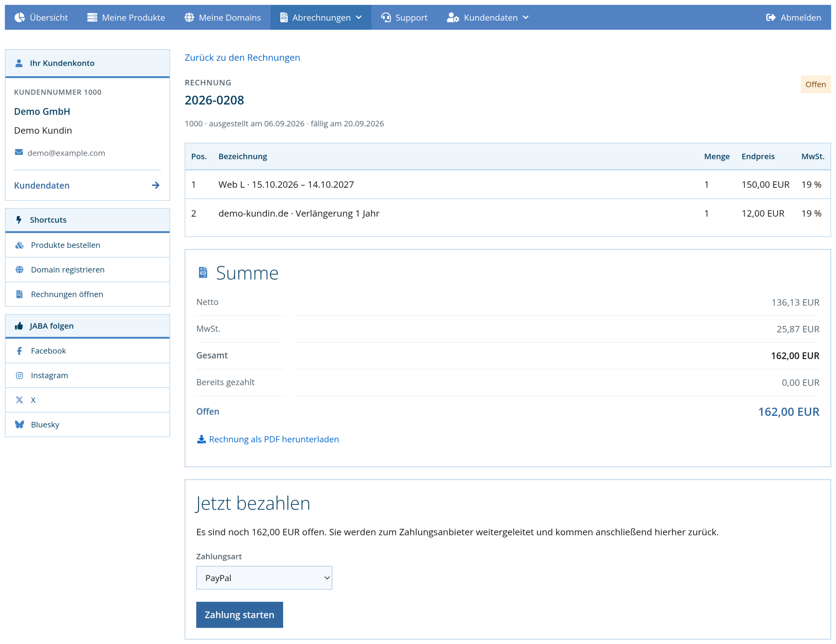Open the Domain registrieren shortcut
The image size is (836, 644).
pos(87,269)
